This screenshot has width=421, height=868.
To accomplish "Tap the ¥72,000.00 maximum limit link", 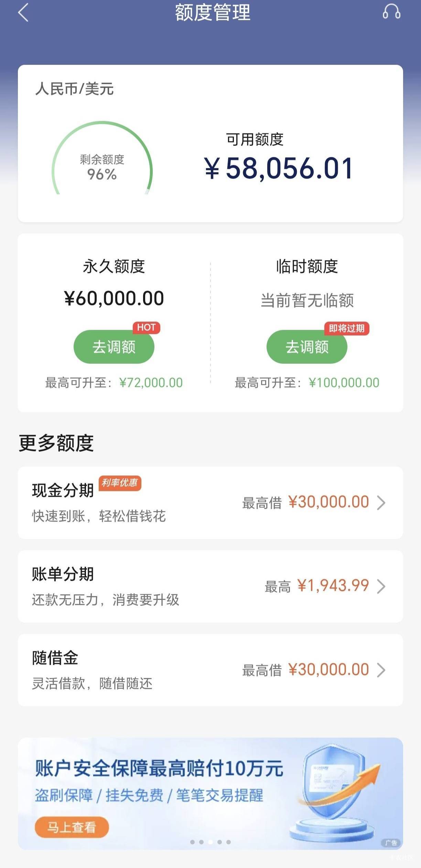I will tap(151, 383).
